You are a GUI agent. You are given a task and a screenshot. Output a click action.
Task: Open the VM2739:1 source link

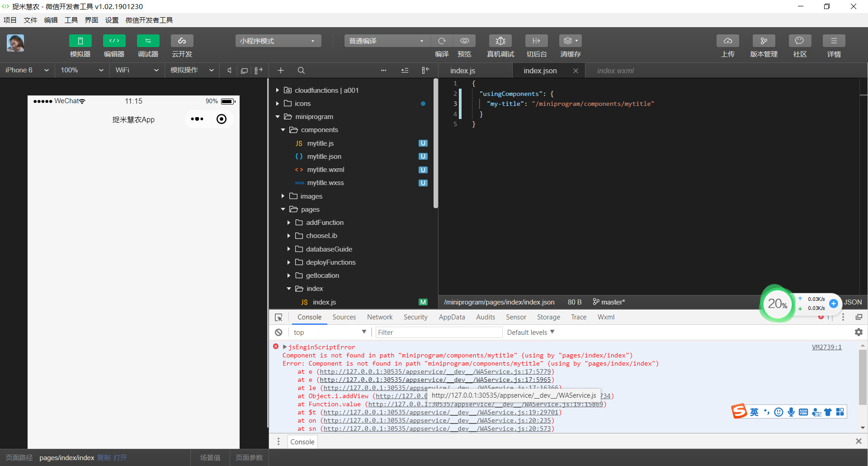pos(826,347)
